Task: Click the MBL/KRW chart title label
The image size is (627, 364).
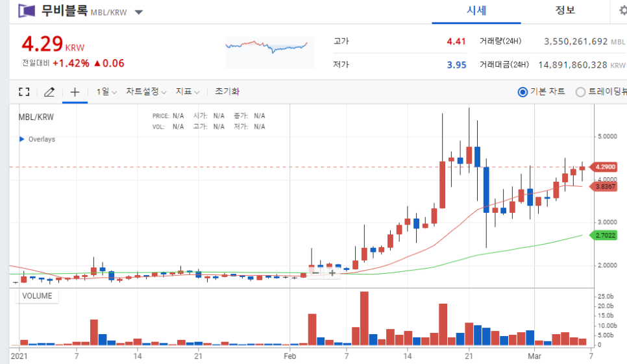Action: [x=36, y=117]
